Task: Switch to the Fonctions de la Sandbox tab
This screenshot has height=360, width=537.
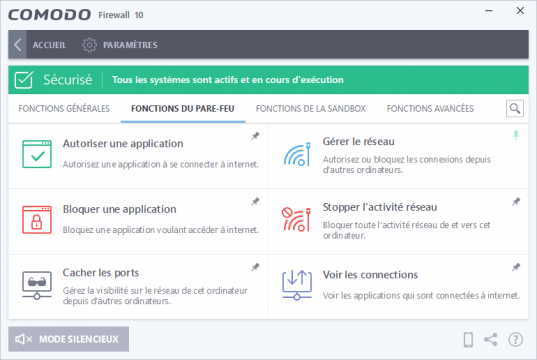Action: 311,109
